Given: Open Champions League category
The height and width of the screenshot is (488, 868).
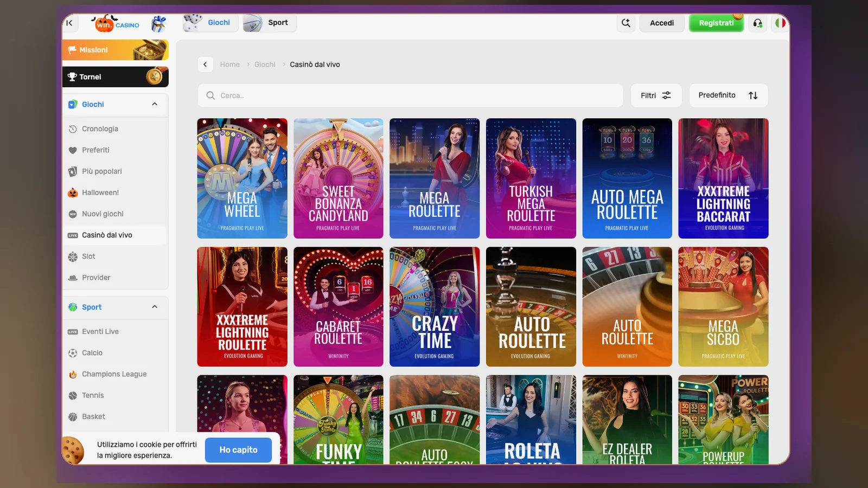Looking at the screenshot, I should coord(115,374).
